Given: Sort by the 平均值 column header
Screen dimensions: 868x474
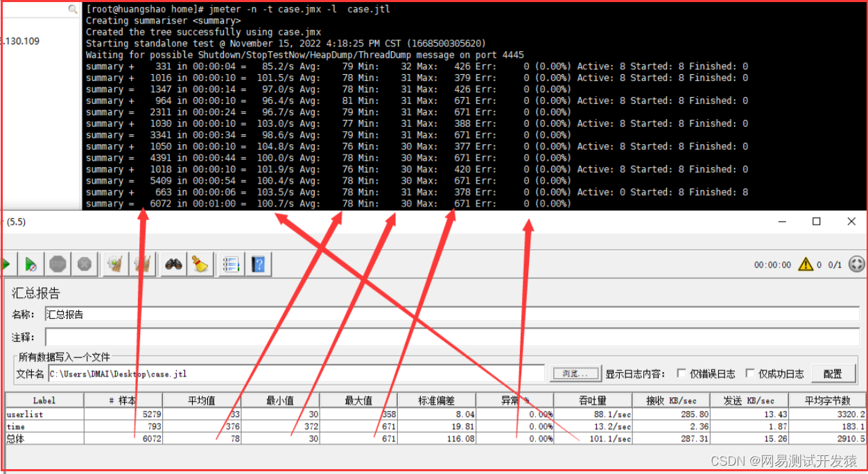Looking at the screenshot, I should pos(202,401).
